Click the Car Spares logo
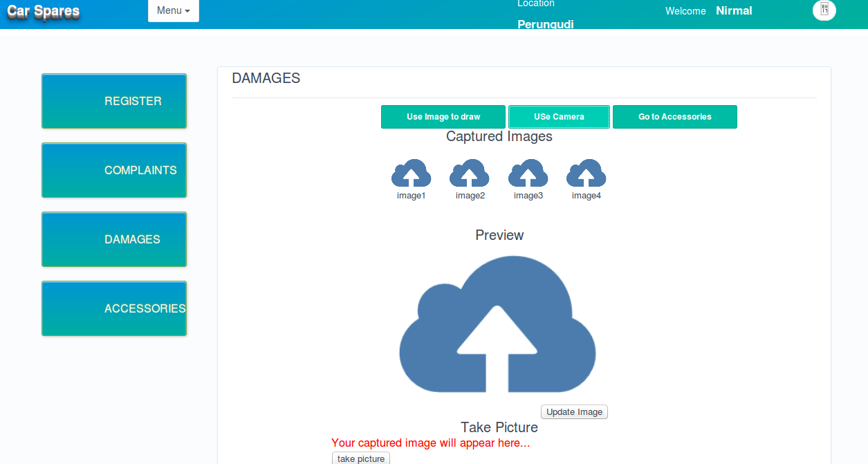Screen dimensions: 868x464 point(44,12)
